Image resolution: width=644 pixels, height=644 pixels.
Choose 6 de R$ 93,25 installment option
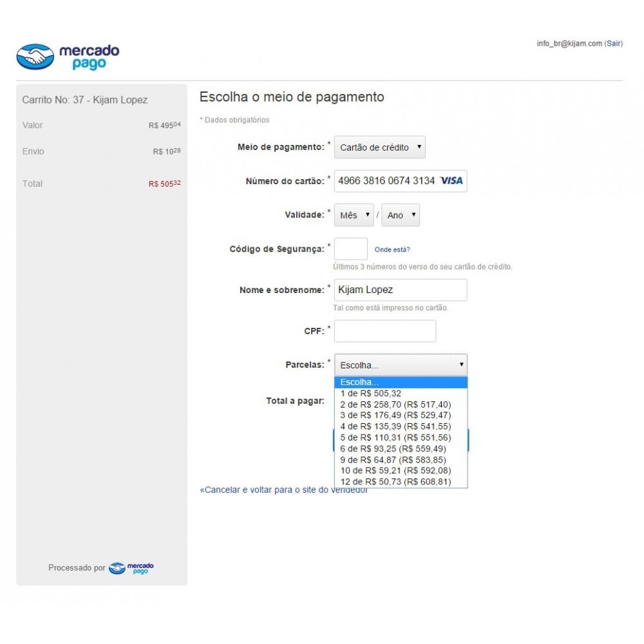pos(401,448)
